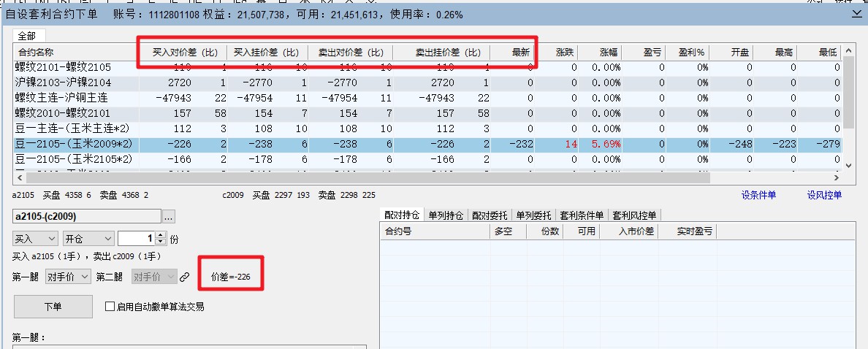Switch to the 单列持仓 tab

pos(445,215)
